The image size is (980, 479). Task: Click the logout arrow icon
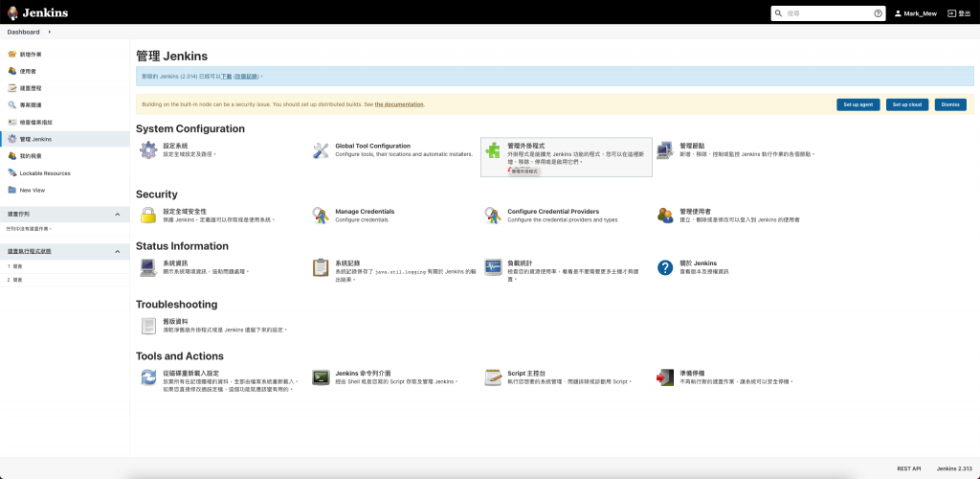point(952,13)
